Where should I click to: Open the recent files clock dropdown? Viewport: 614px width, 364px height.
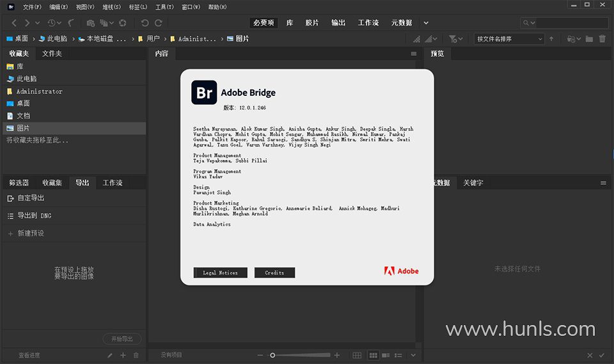point(54,23)
